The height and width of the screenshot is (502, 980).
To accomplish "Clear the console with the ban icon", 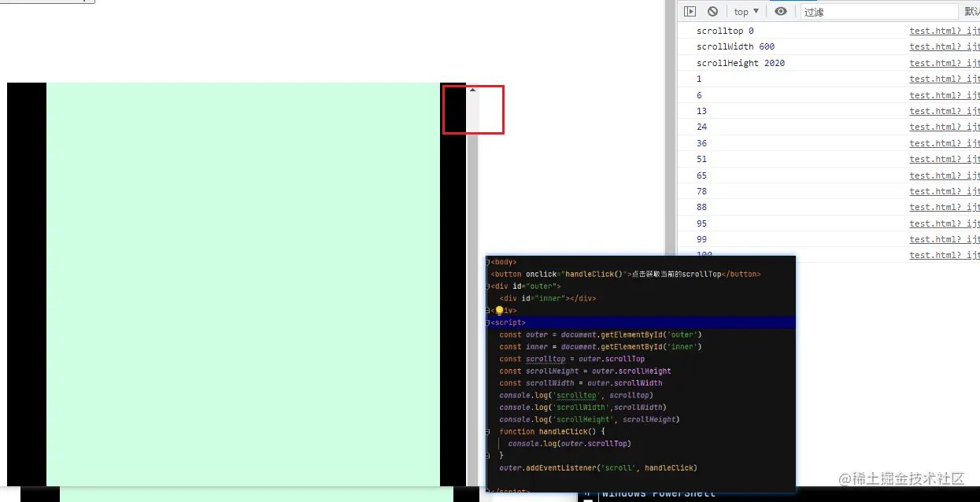I will 712,12.
